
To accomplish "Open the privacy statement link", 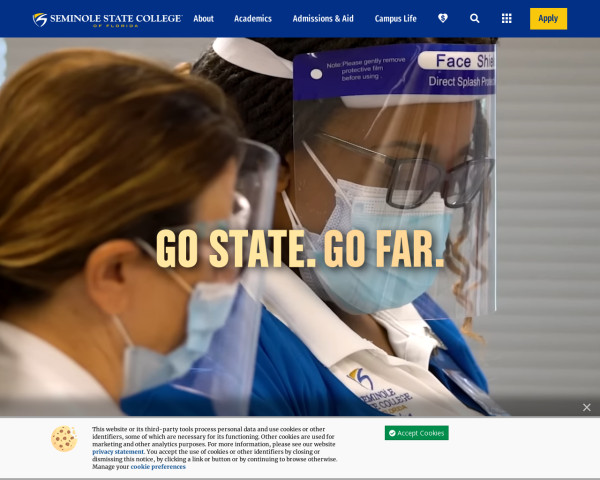I will (118, 452).
